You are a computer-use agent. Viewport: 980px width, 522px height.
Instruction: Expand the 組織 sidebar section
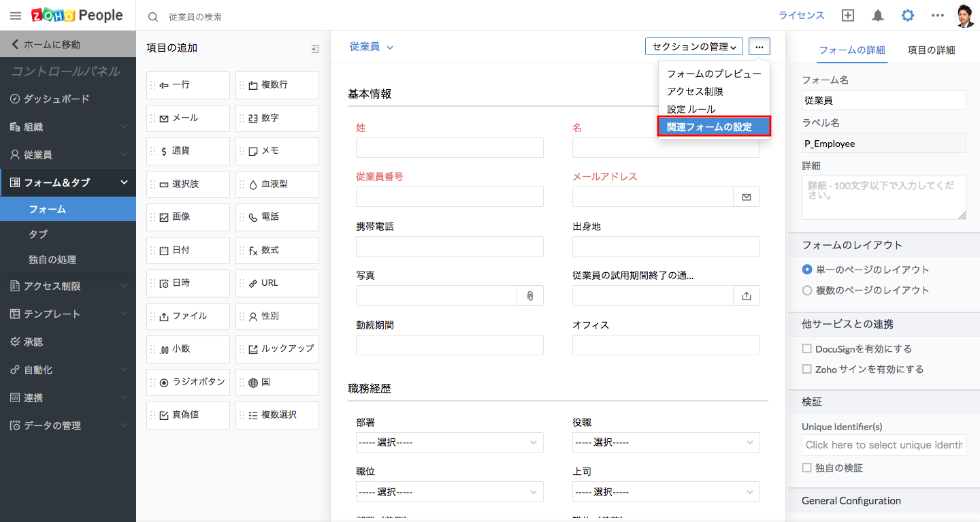pos(68,127)
